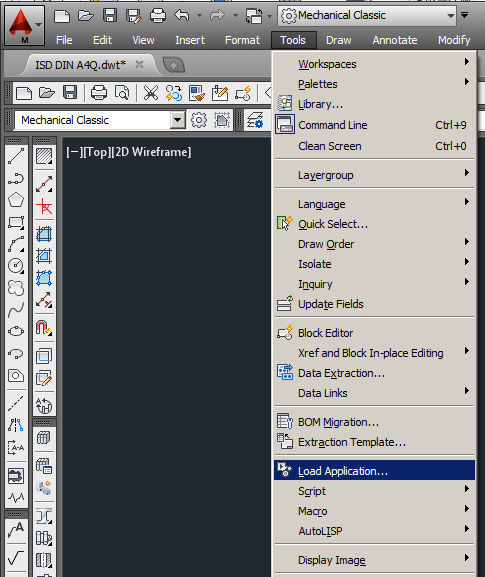Click the Undo arrow icon
Screen dimensions: 485x577
coord(182,15)
